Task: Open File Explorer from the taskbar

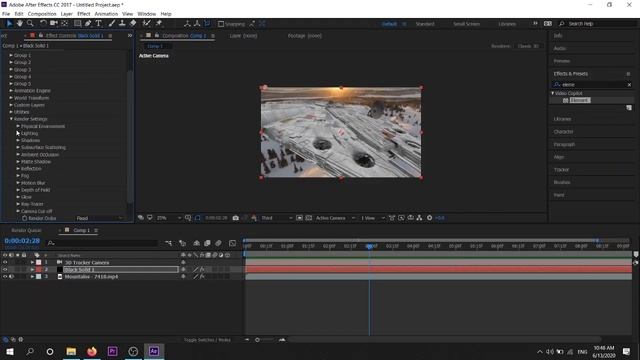Action: tap(71, 351)
